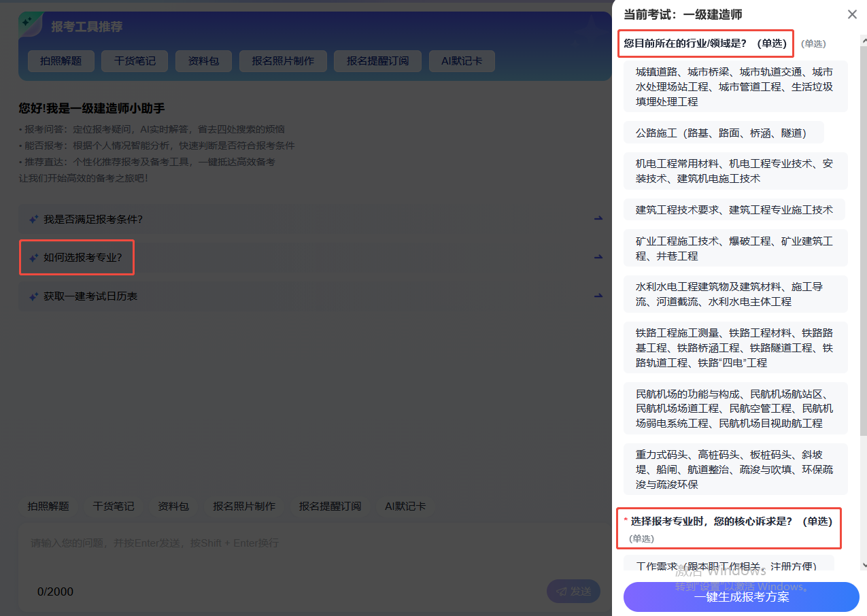Image resolution: width=867 pixels, height=616 pixels.
Task: Choose the 矿业工程施工技术 option
Action: [734, 248]
